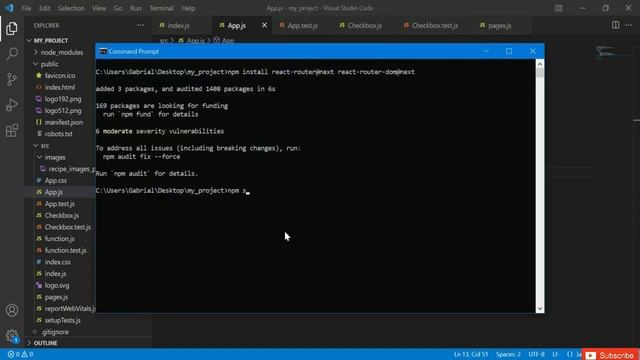640x360 pixels.
Task: Show errors and warnings in status bar
Action: 20,354
